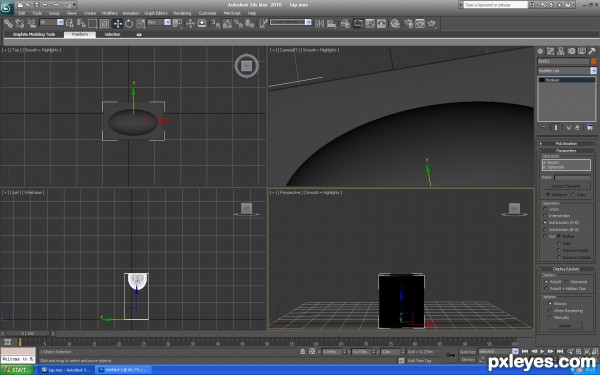Open the Select by Name dialog
The height and width of the screenshot is (375, 600).
(x=81, y=24)
